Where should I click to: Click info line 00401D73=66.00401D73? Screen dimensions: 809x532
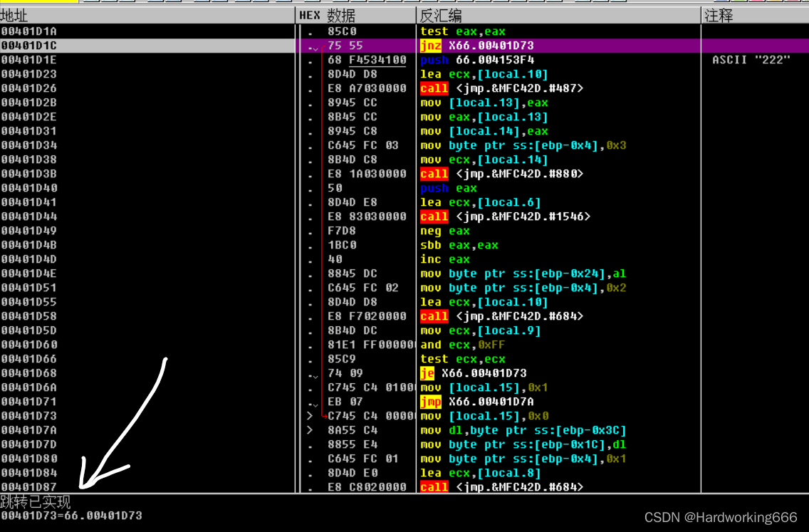coord(71,516)
